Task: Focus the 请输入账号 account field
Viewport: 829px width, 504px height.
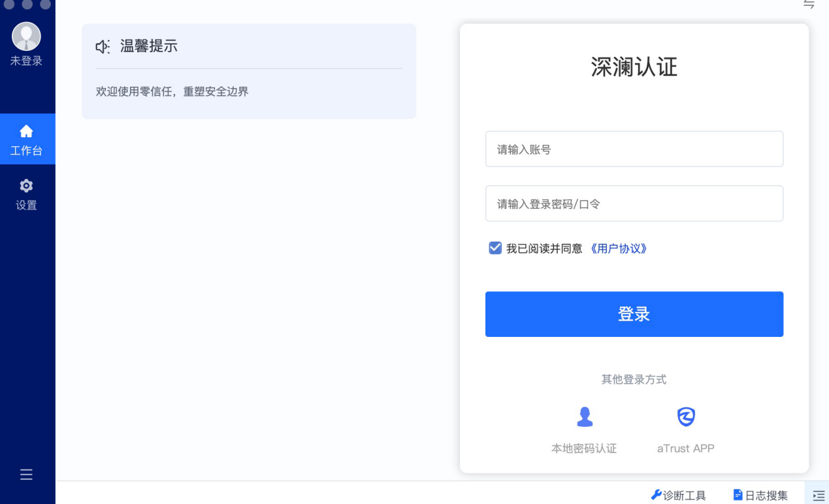Action: [x=634, y=150]
